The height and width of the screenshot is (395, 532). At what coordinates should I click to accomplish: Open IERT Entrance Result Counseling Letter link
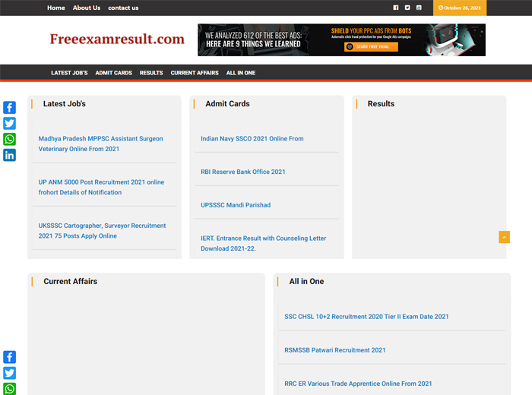(263, 243)
